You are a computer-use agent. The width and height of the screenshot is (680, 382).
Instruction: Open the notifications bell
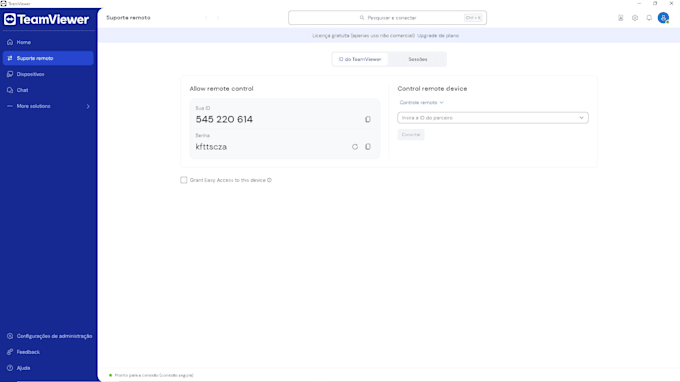649,18
